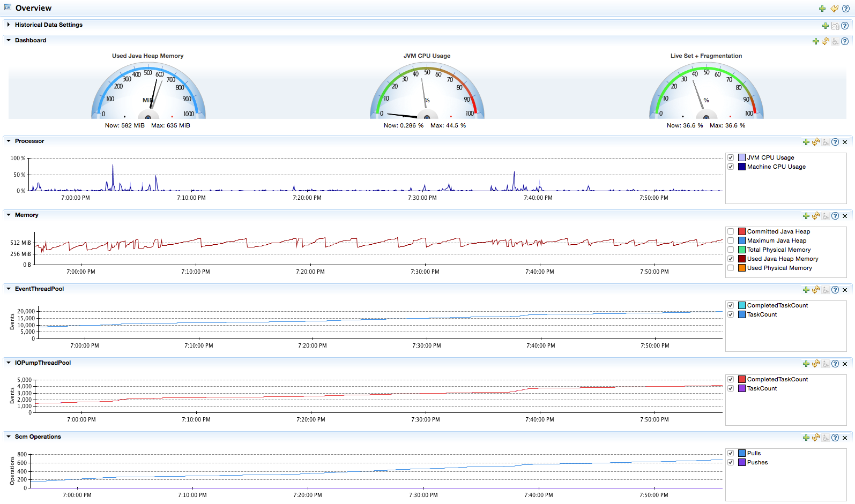Click the Scm Operations refresh arrows icon
The width and height of the screenshot is (855, 504).
816,438
